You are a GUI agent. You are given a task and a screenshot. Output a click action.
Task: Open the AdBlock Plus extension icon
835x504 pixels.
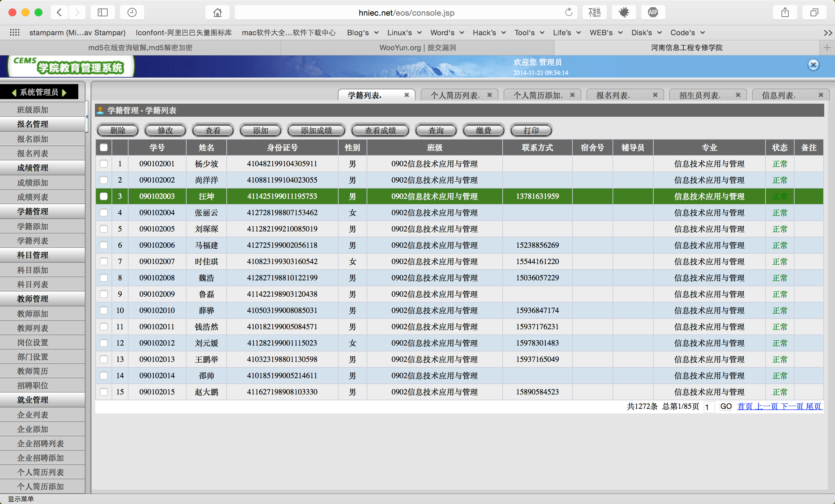(x=653, y=12)
